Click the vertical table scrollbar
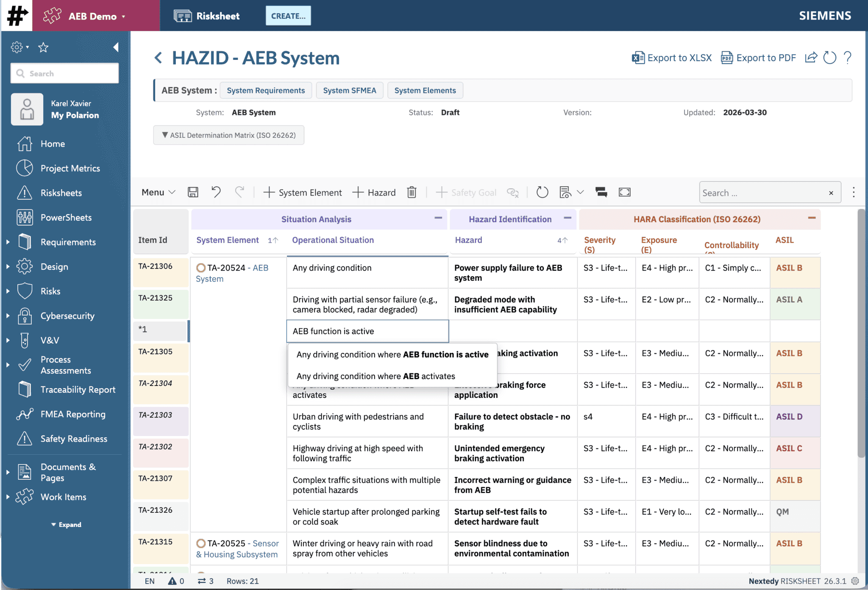 [x=861, y=334]
